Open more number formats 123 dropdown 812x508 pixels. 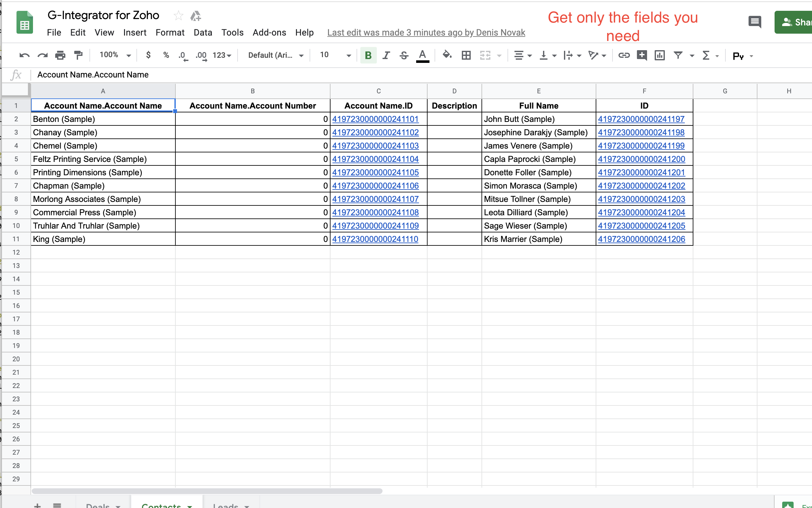[222, 56]
